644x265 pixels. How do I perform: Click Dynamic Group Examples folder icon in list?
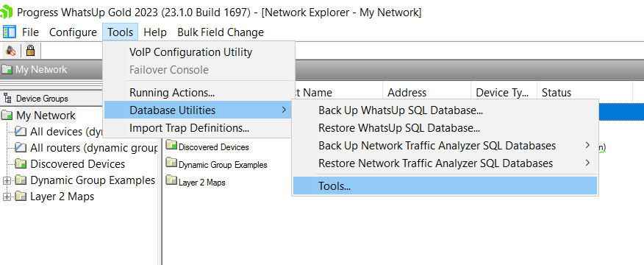point(171,163)
